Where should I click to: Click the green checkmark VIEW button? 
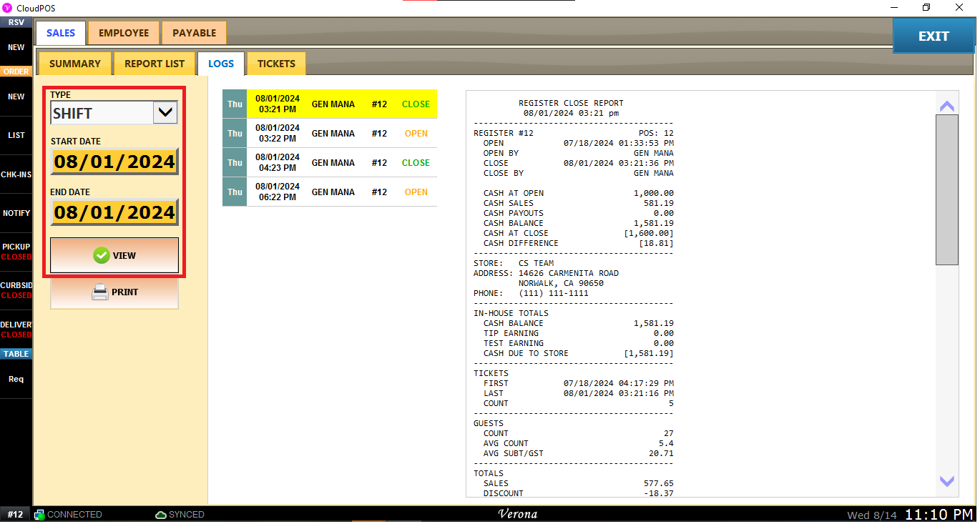pos(114,255)
